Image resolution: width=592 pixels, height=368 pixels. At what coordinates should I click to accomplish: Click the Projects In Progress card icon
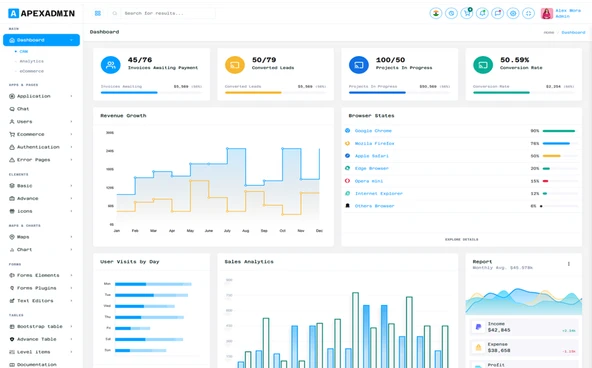(359, 65)
